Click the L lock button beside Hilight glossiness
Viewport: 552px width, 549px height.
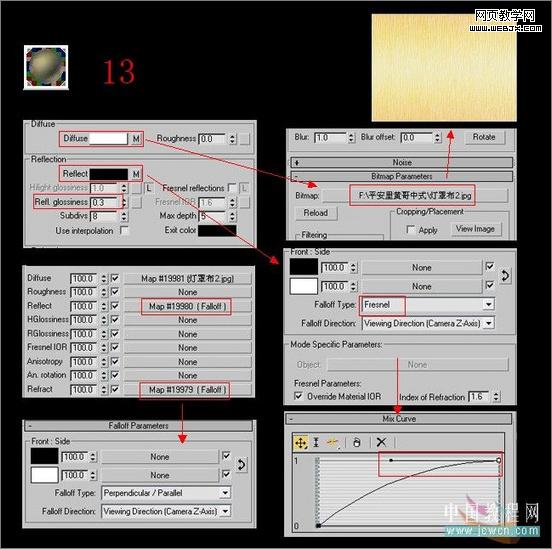[x=149, y=188]
